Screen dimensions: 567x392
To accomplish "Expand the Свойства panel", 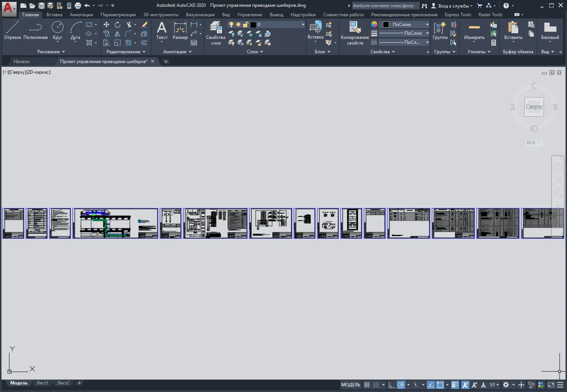I will click(x=383, y=52).
